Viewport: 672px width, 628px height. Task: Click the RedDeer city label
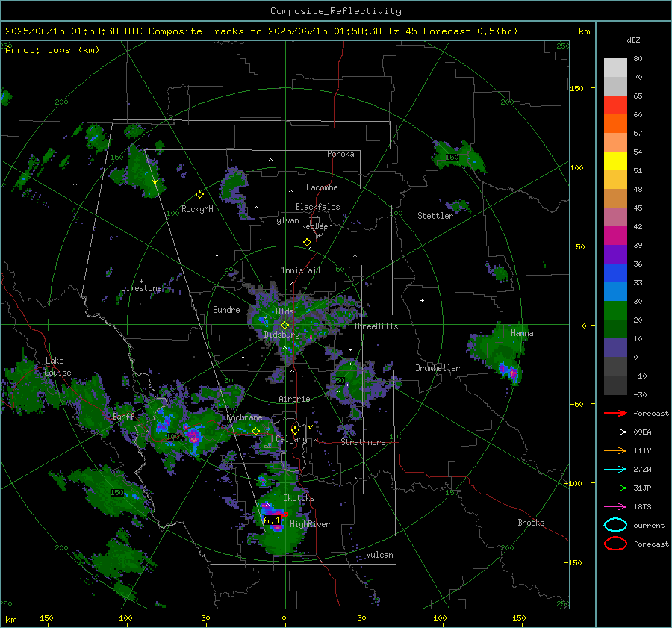coord(317,226)
